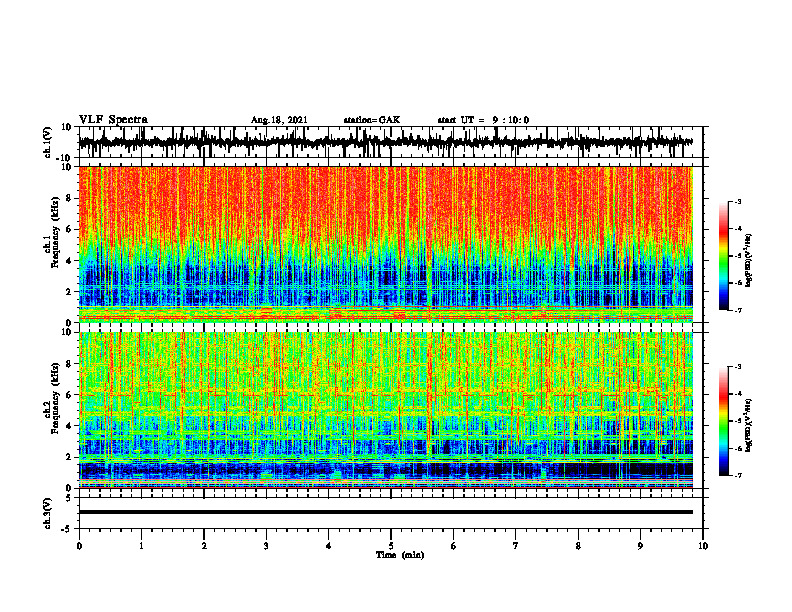Click the "-7" label on ch.2 color bar
Screen dimensions: 792x612
click(738, 475)
